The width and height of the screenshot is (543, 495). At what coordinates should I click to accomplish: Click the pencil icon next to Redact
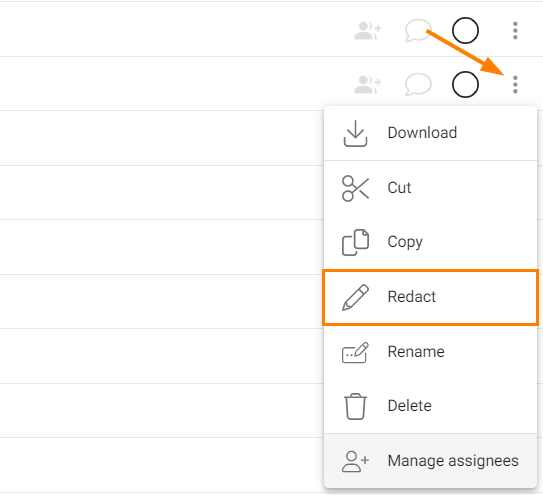(x=355, y=298)
